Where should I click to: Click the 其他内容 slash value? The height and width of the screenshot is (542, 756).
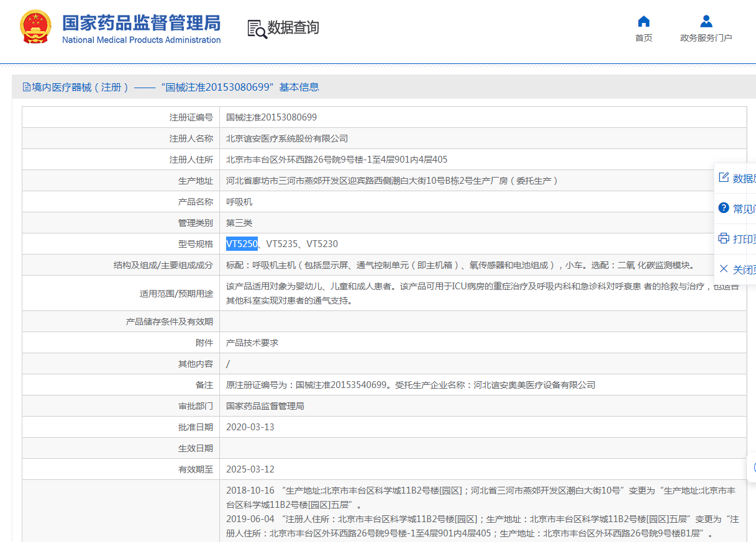tap(228, 364)
